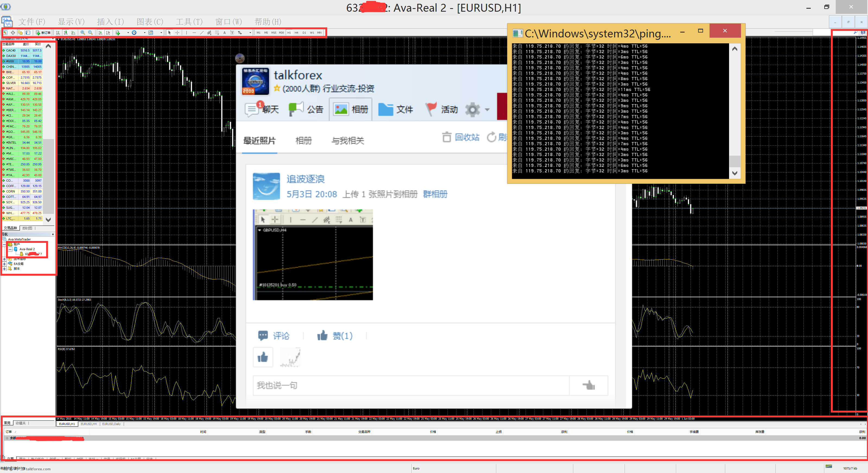Select the Equidistant Channel tool

pos(209,33)
